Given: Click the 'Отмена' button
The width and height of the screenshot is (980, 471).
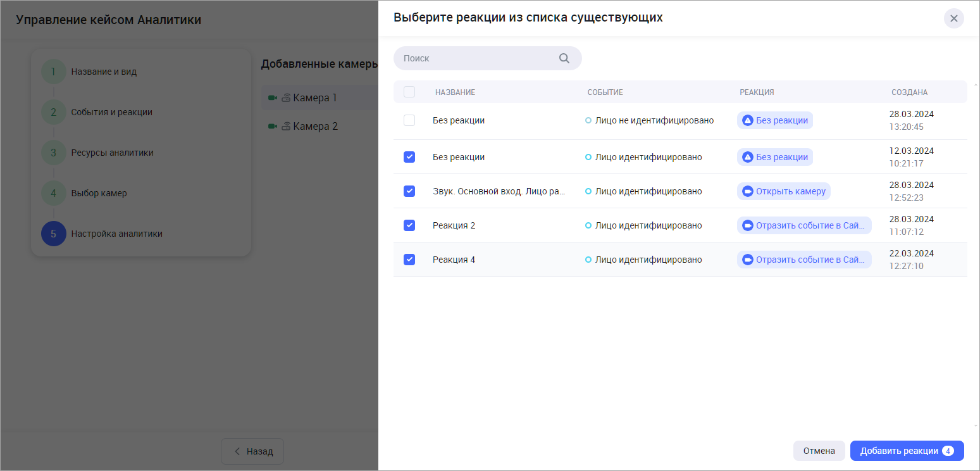Looking at the screenshot, I should pos(819,451).
